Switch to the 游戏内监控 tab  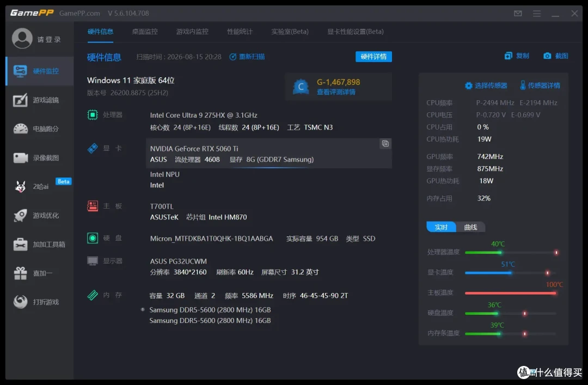[x=192, y=32]
